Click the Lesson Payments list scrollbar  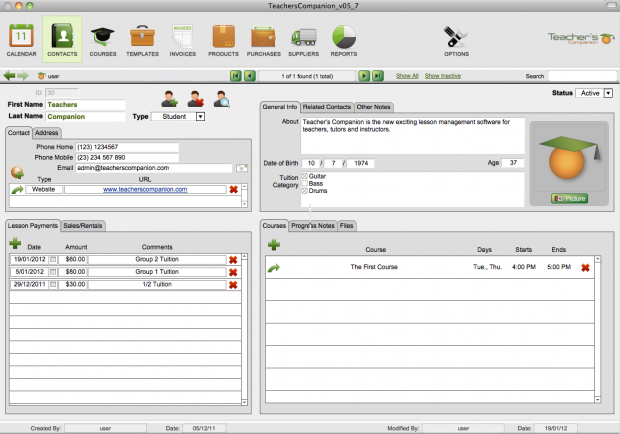pyautogui.click(x=245, y=329)
